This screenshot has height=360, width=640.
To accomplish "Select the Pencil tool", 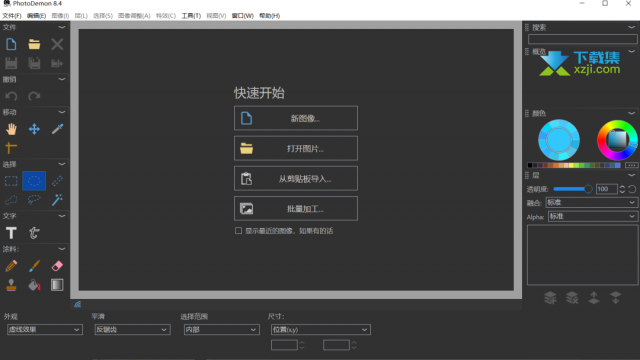I will [11, 266].
